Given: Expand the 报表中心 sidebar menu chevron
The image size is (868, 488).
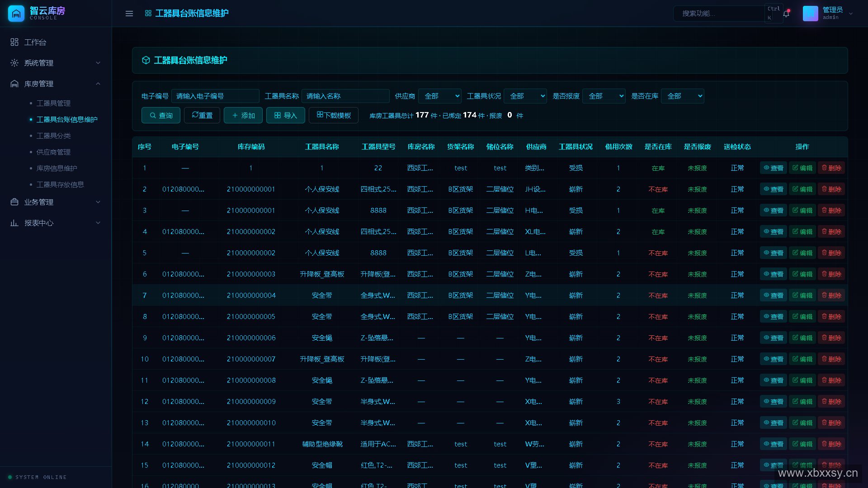Looking at the screenshot, I should pyautogui.click(x=98, y=223).
